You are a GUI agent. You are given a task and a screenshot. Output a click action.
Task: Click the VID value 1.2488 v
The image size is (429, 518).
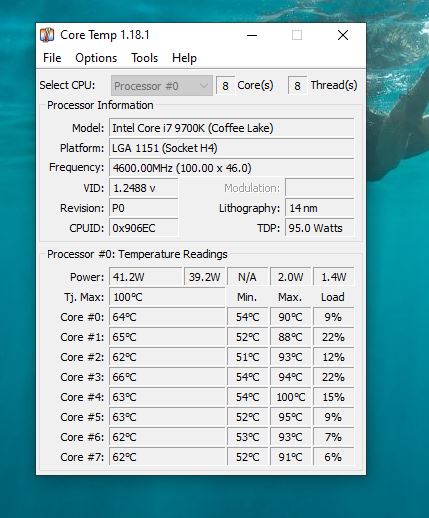(144, 188)
